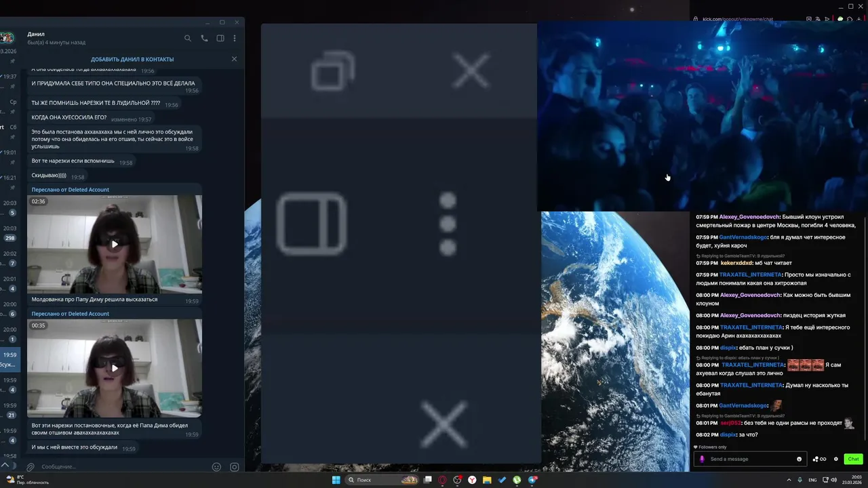Focus the Telegram Сообщение input field
This screenshot has height=488, width=868.
point(123,467)
